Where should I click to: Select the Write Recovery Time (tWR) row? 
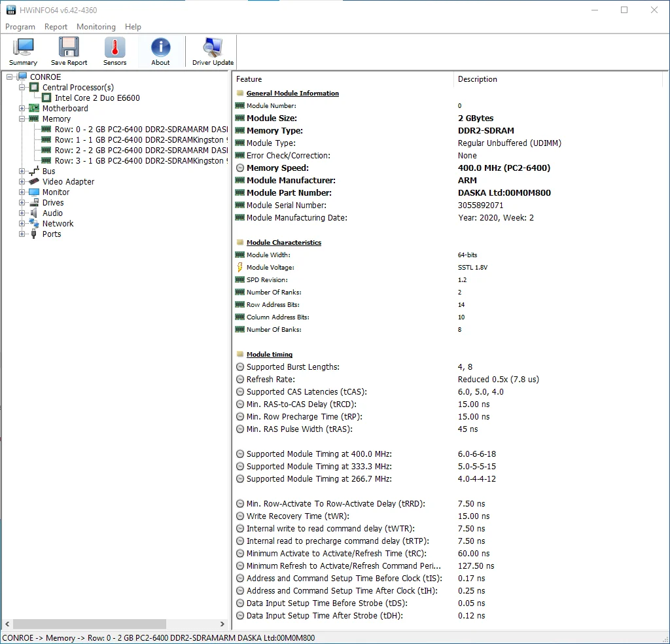[x=448, y=516]
